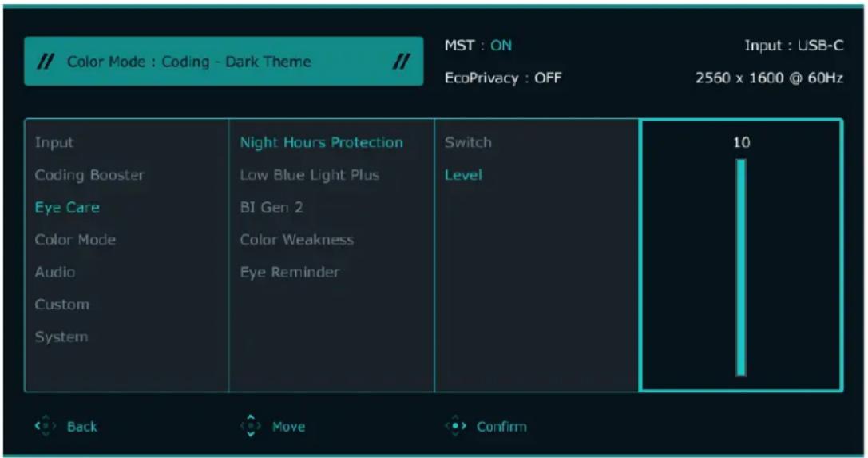The height and width of the screenshot is (458, 868).
Task: Click the left double-slash banner icon
Action: 45,62
